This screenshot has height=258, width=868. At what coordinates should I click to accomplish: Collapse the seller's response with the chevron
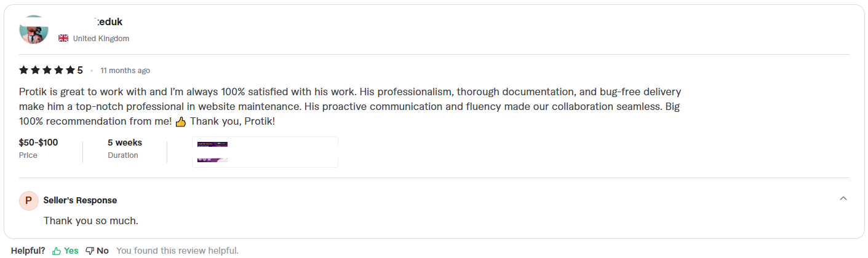[x=843, y=198]
